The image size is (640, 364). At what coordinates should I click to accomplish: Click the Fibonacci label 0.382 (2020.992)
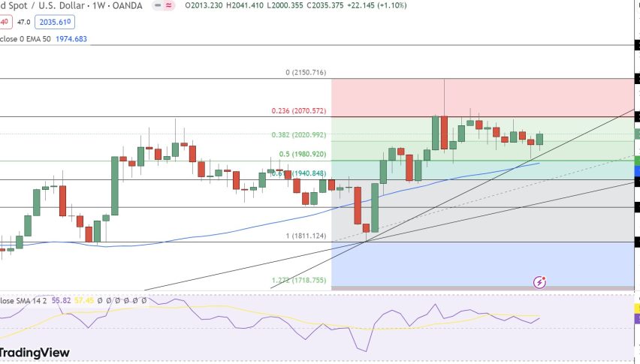[299, 134]
